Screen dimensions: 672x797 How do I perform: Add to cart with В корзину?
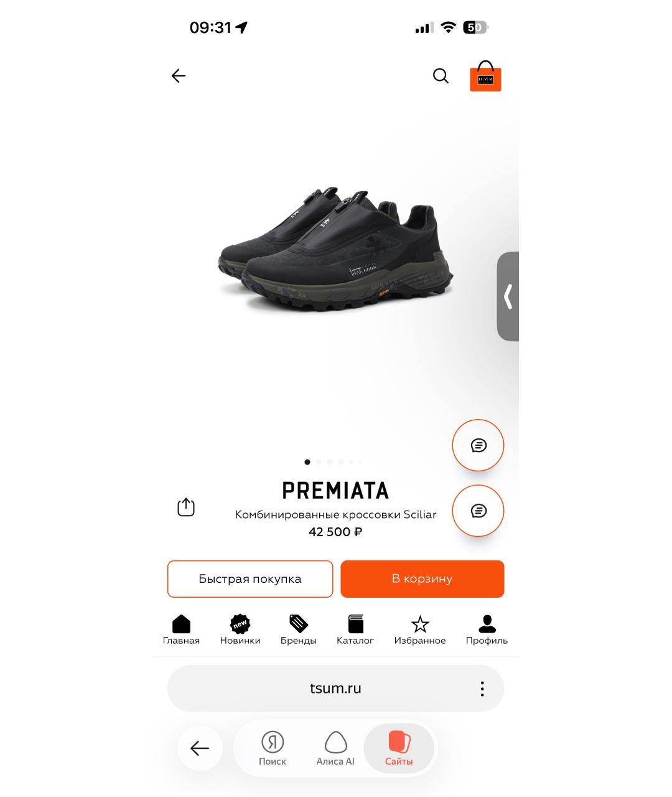(x=422, y=579)
